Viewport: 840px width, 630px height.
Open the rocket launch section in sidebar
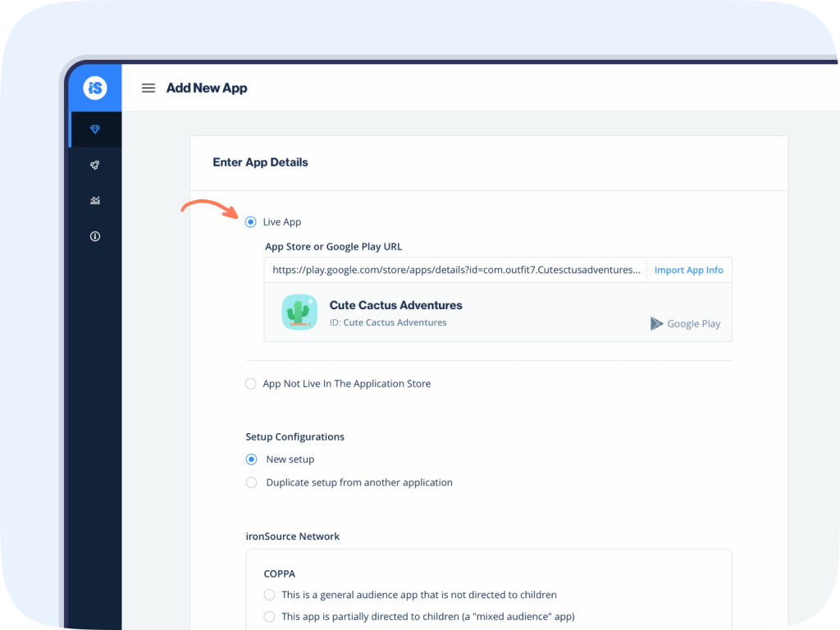(94, 164)
